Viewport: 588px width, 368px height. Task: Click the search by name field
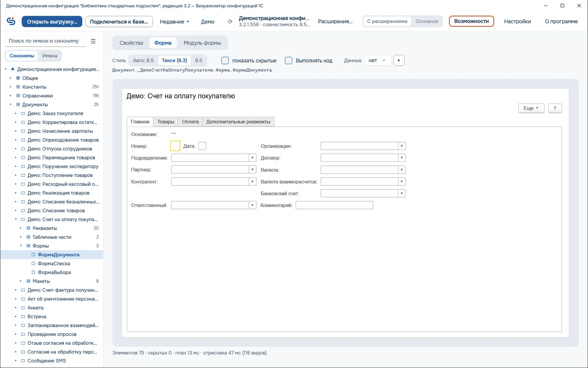(x=46, y=41)
